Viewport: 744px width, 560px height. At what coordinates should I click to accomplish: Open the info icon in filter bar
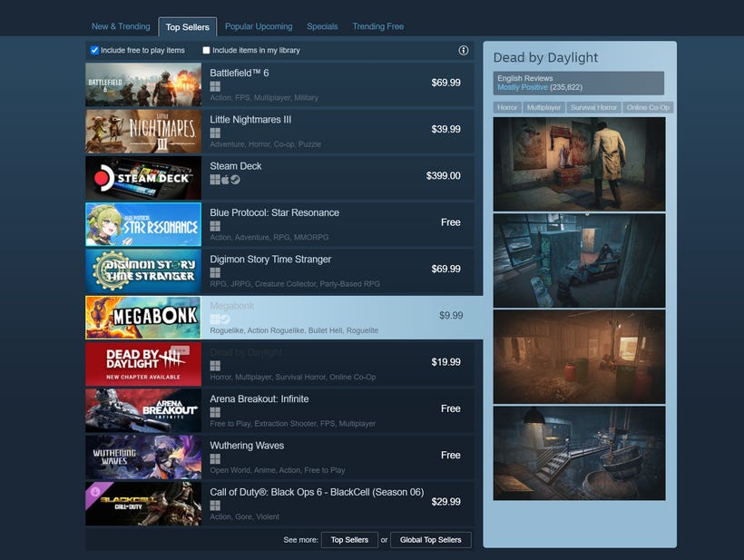pos(463,50)
